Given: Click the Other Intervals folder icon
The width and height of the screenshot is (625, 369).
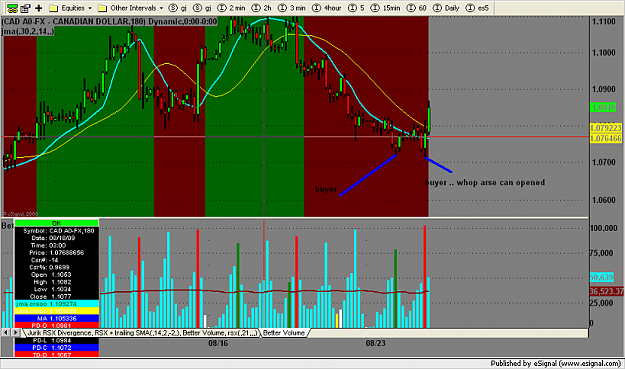Looking at the screenshot, I should (x=102, y=8).
